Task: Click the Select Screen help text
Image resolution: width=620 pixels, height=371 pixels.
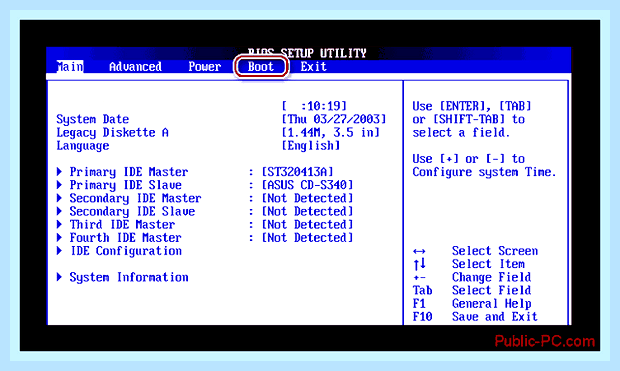Action: (495, 251)
